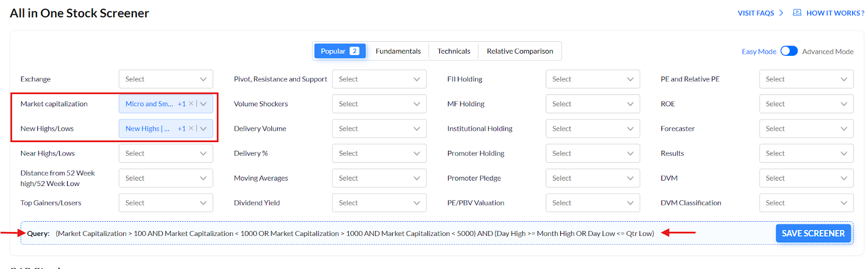The height and width of the screenshot is (269, 868).
Task: Clear the New Highs/Lows selection with the X icon
Action: [191, 129]
